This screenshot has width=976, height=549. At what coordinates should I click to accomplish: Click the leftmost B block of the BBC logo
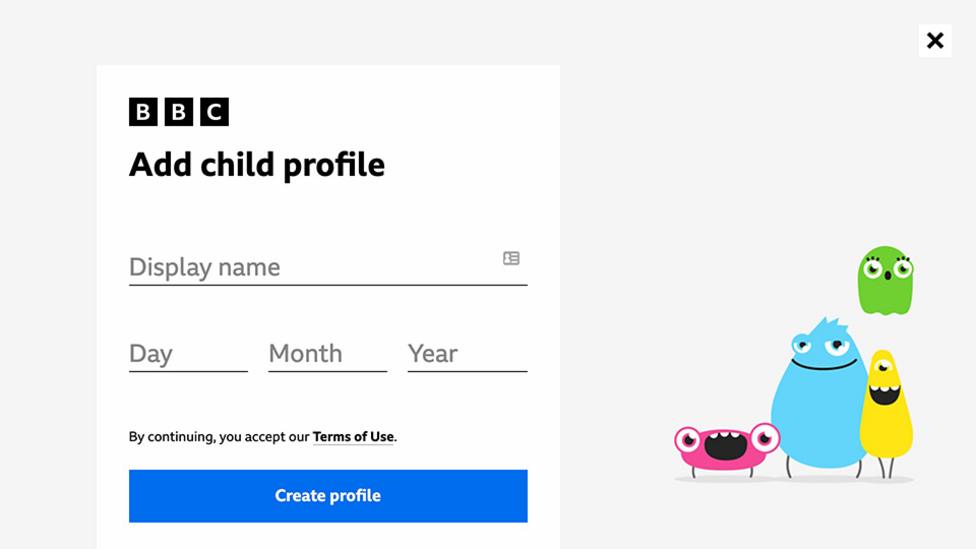pos(143,112)
